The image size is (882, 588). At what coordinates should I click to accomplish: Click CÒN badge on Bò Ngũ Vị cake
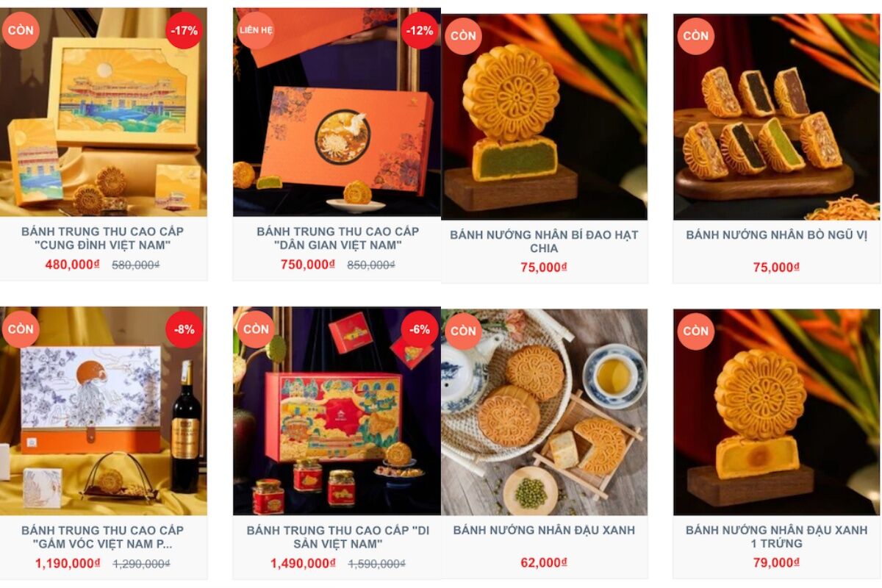pos(695,36)
